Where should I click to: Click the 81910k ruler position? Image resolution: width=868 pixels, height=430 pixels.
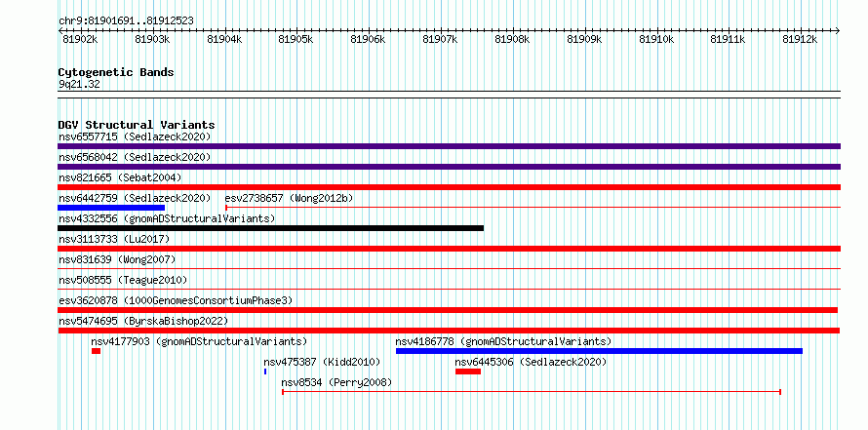pos(657,39)
